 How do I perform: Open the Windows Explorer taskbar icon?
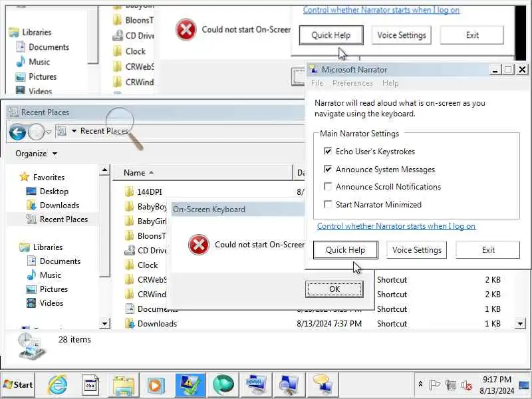124,385
